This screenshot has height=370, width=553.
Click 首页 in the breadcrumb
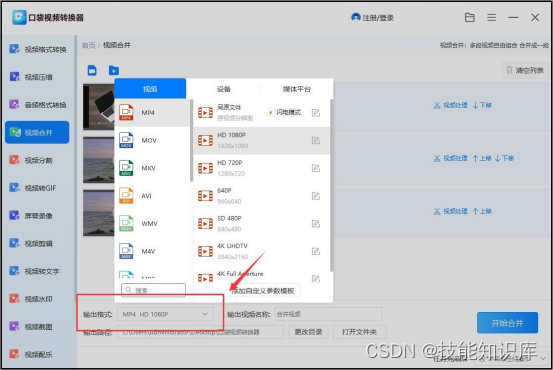pyautogui.click(x=89, y=45)
